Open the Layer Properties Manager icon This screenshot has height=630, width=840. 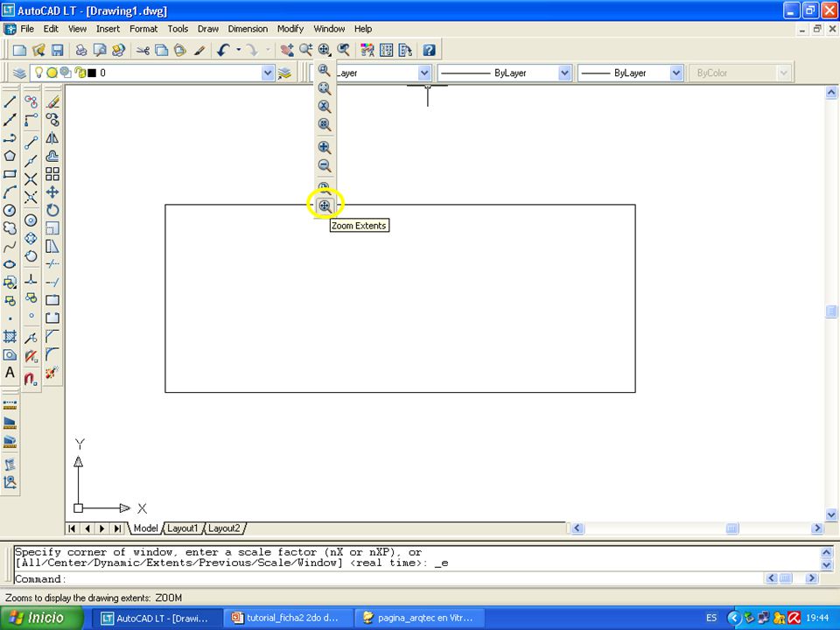pyautogui.click(x=19, y=73)
